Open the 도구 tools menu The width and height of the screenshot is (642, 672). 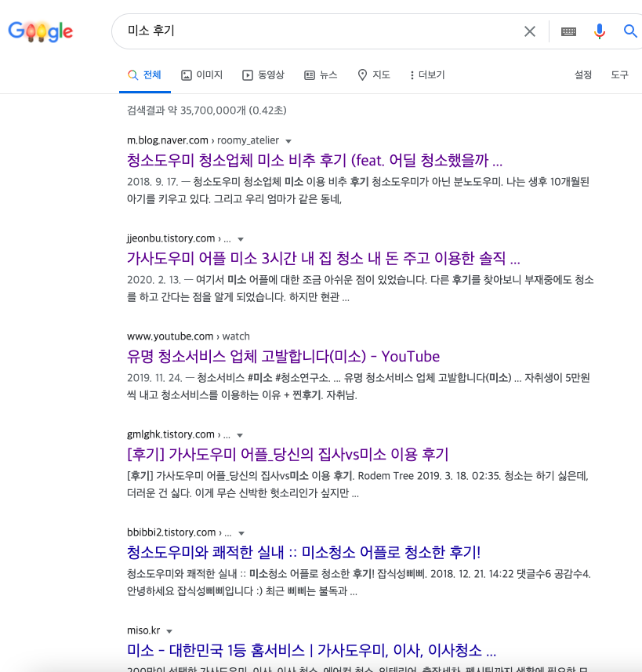point(619,75)
